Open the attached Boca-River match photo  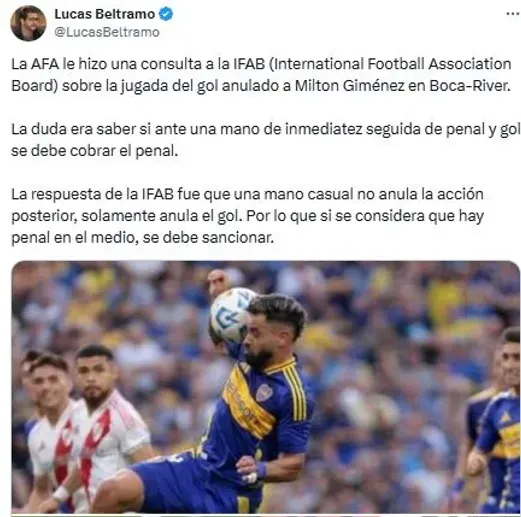tap(266, 387)
